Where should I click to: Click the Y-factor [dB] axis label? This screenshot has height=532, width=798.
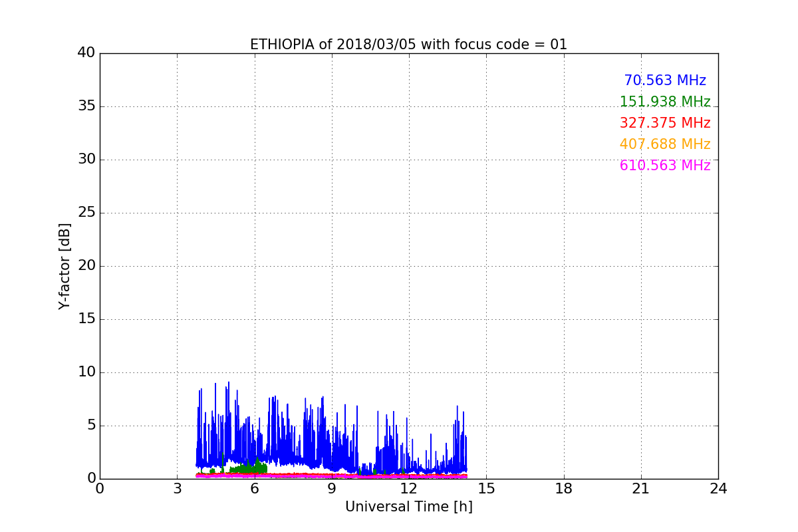[x=65, y=266]
